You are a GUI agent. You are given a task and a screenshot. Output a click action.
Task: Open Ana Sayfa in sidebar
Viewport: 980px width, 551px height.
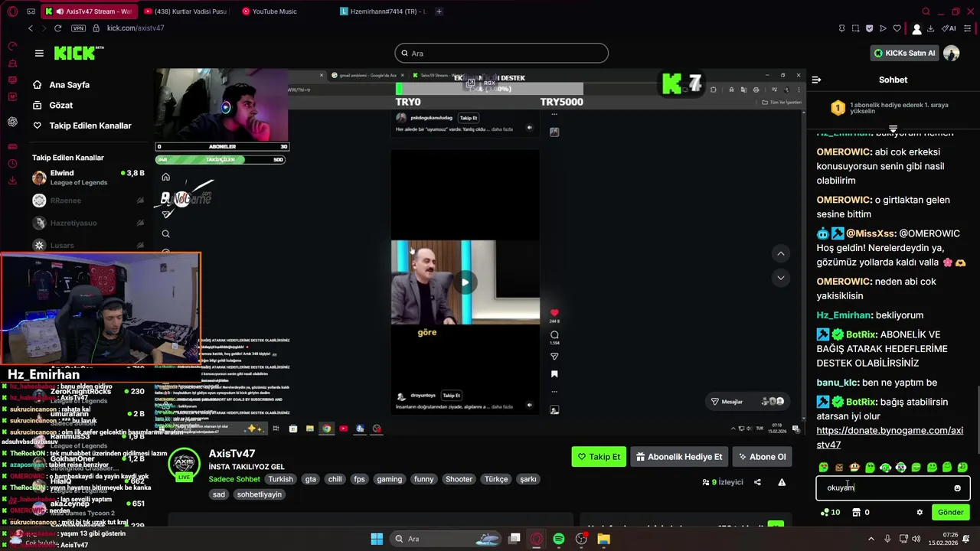[x=70, y=85]
